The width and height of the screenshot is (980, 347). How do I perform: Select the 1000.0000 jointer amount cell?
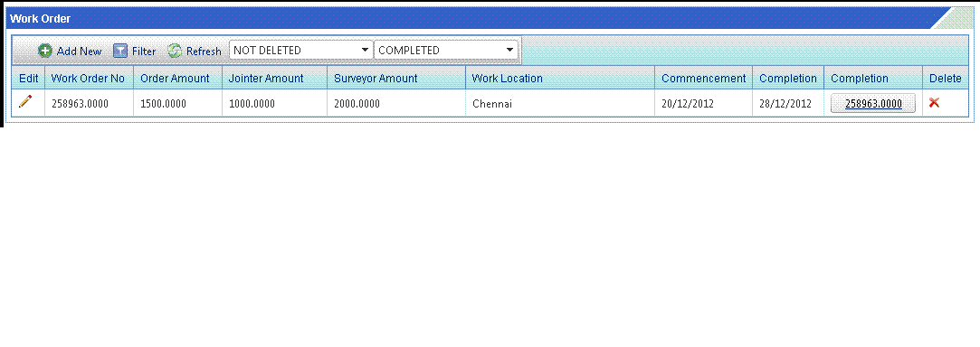(274, 103)
